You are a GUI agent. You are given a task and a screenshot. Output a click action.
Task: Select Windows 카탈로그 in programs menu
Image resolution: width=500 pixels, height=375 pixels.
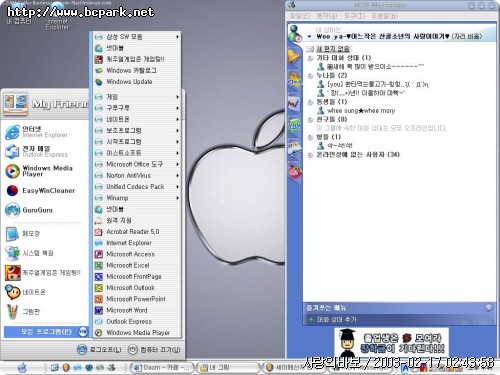click(x=137, y=70)
